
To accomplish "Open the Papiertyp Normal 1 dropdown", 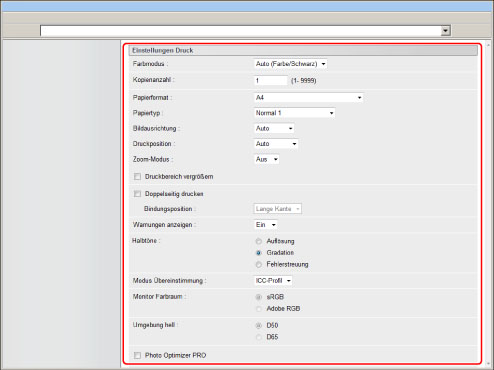I will (x=294, y=113).
